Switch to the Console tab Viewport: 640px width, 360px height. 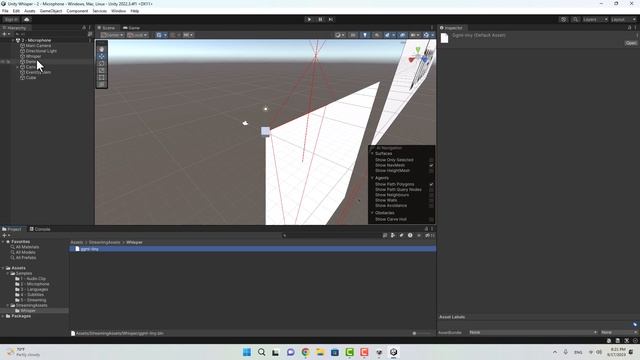(x=40, y=229)
